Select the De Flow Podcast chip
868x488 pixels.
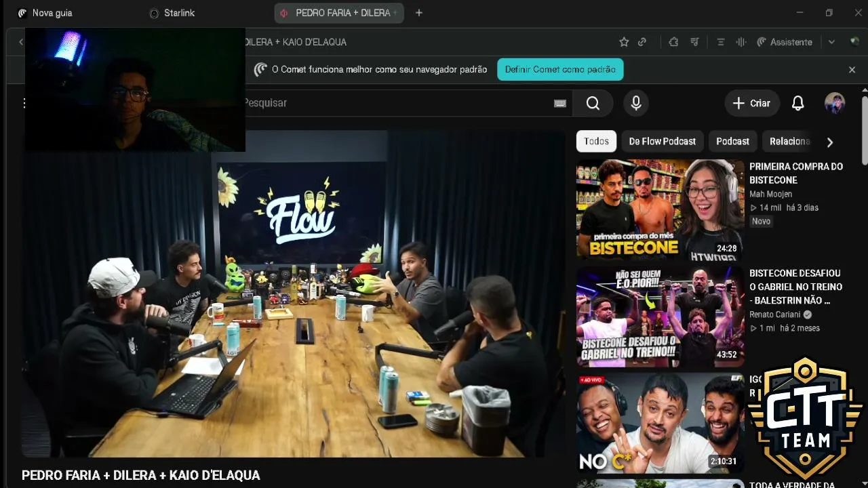pyautogui.click(x=663, y=141)
